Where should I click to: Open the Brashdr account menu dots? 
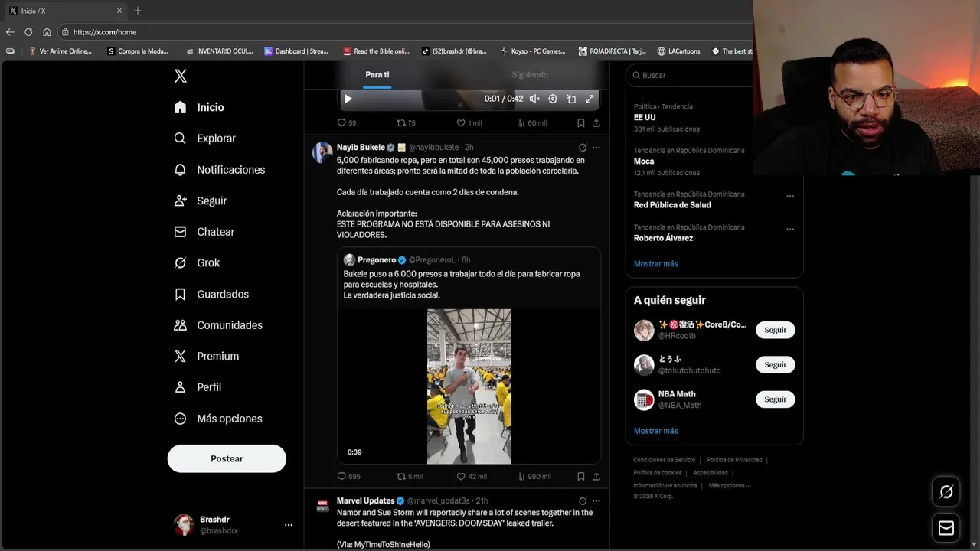[289, 525]
